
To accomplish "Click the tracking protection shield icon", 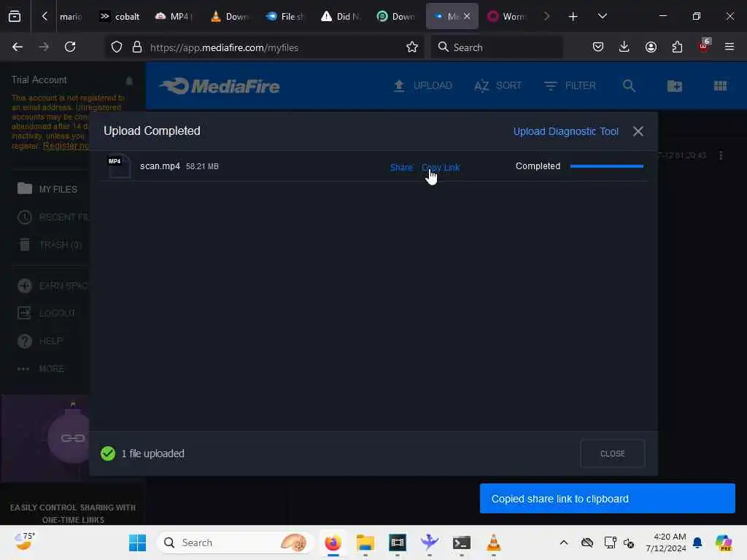I will (117, 47).
